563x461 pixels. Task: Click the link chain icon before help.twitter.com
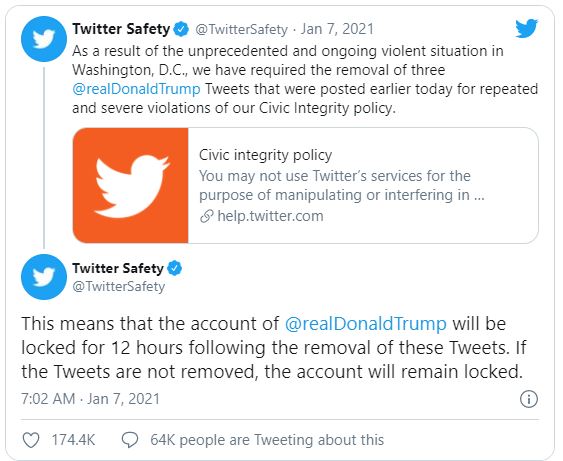(207, 216)
